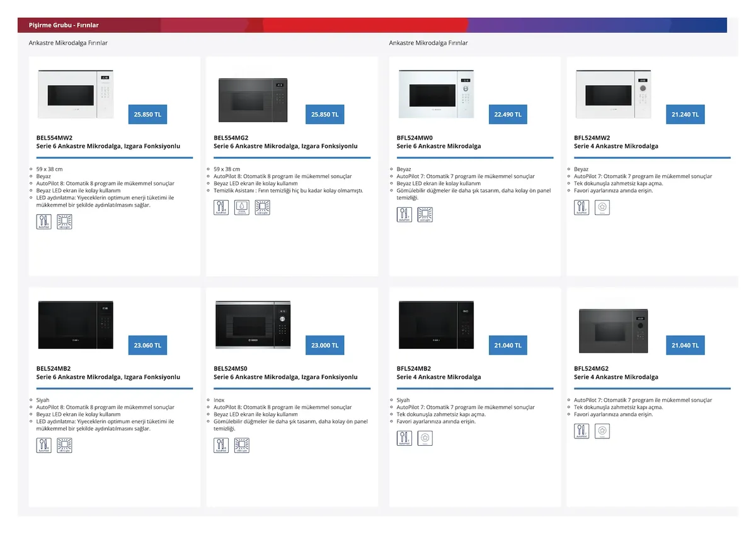Click LED Light icon under BEL524MB2
756x534 pixels.
coord(65,445)
